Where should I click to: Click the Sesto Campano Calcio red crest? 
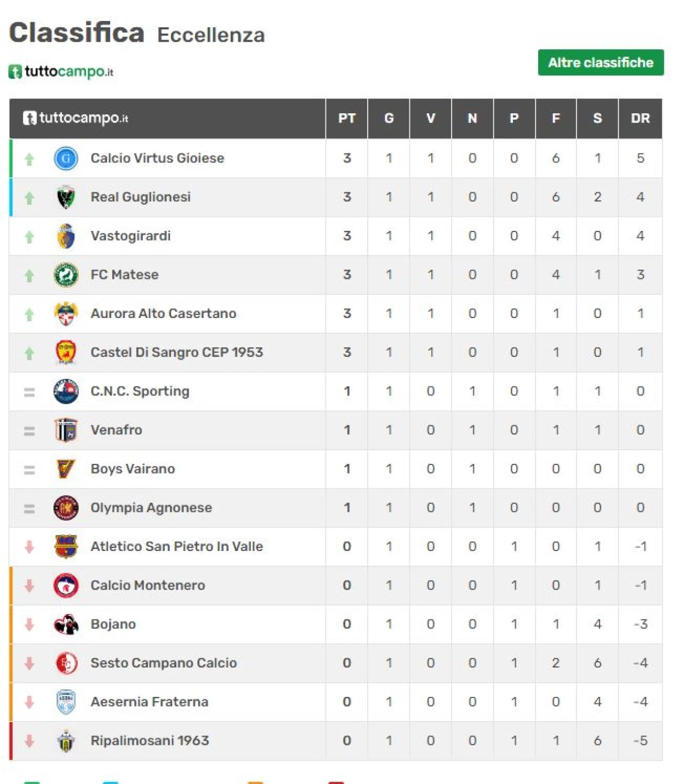pyautogui.click(x=66, y=663)
